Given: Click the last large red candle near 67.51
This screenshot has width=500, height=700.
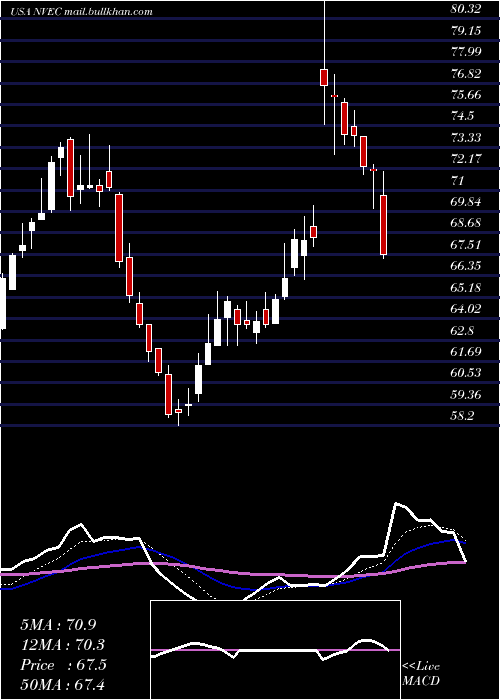Looking at the screenshot, I should 383,225.
